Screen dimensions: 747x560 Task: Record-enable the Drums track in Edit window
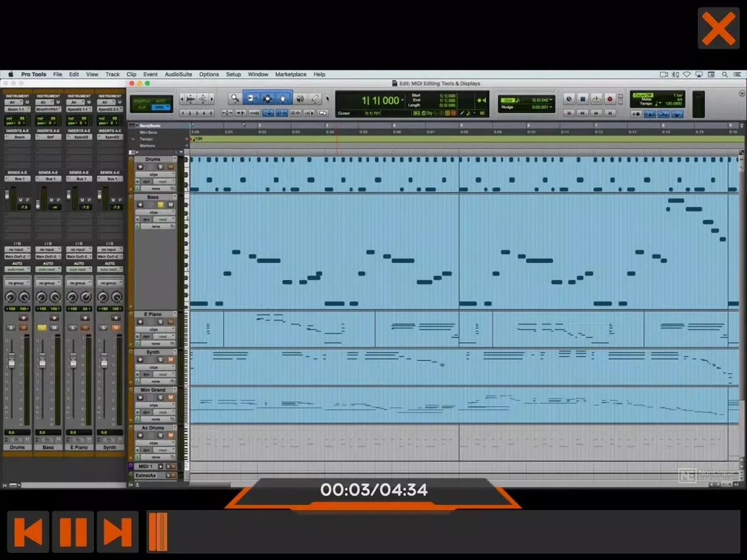[140, 167]
